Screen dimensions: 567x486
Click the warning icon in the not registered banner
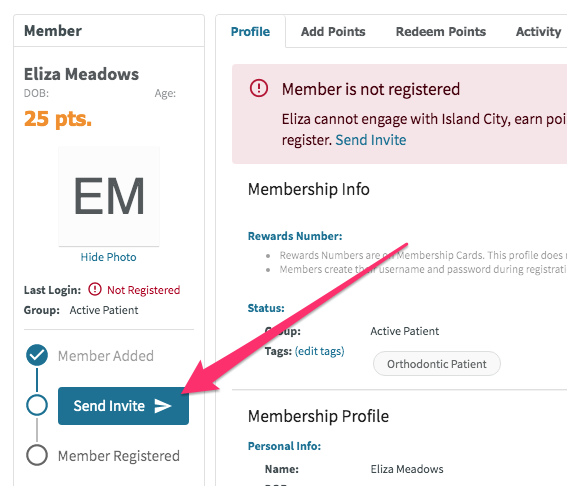tap(259, 88)
